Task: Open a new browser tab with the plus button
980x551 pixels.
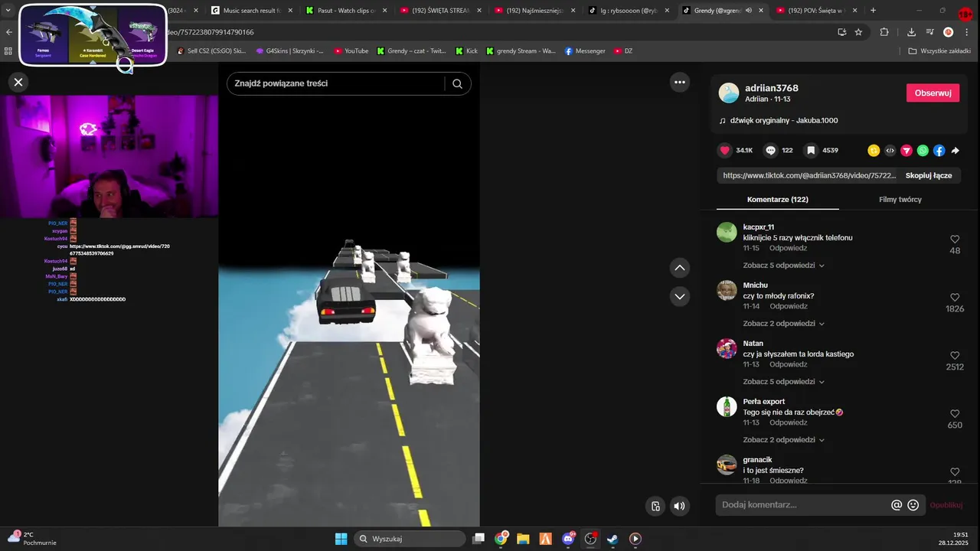Action: coord(873,11)
